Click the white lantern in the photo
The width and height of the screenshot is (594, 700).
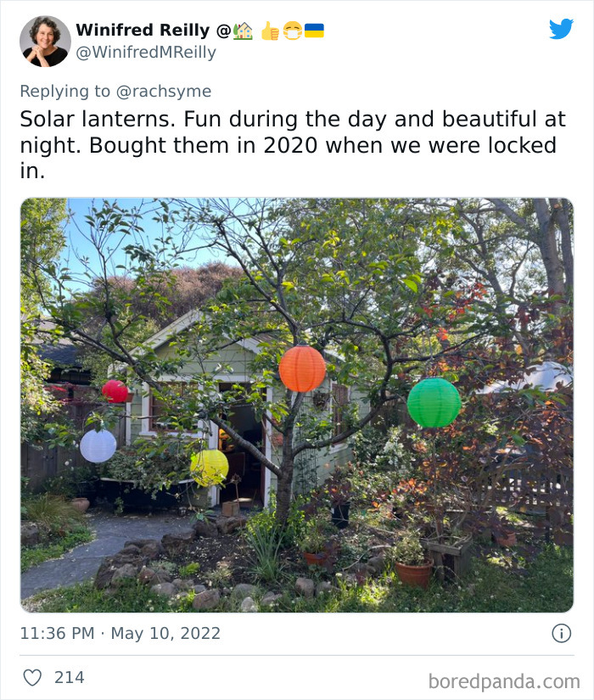coord(98,445)
